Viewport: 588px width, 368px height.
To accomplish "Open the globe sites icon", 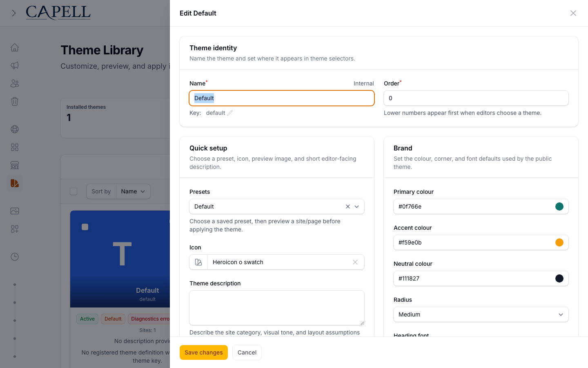I will pos(15,129).
